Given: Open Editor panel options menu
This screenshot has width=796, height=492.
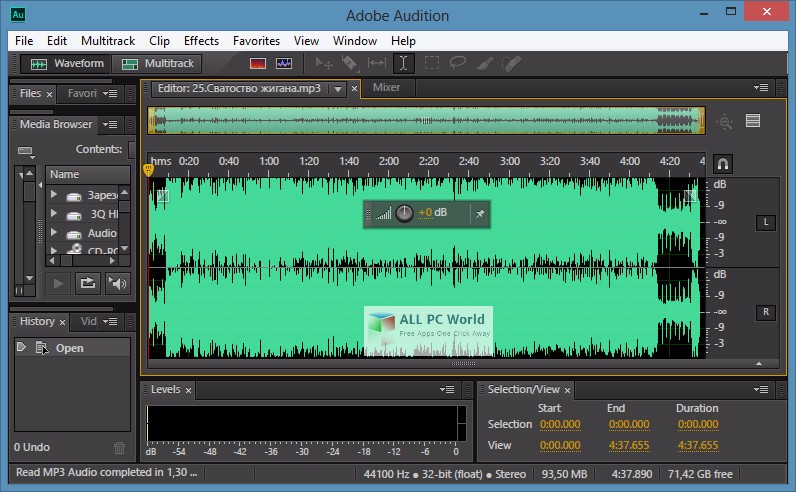Looking at the screenshot, I should (760, 87).
